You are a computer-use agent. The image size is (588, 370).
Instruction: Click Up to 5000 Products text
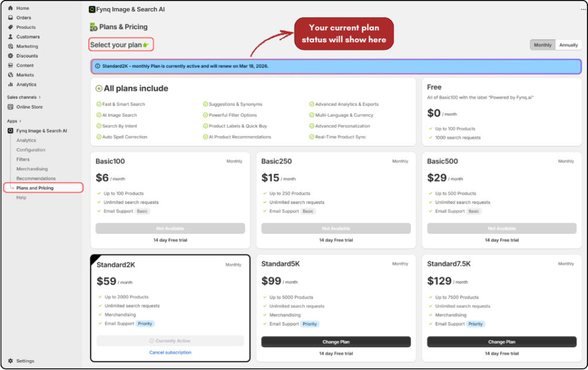point(291,297)
